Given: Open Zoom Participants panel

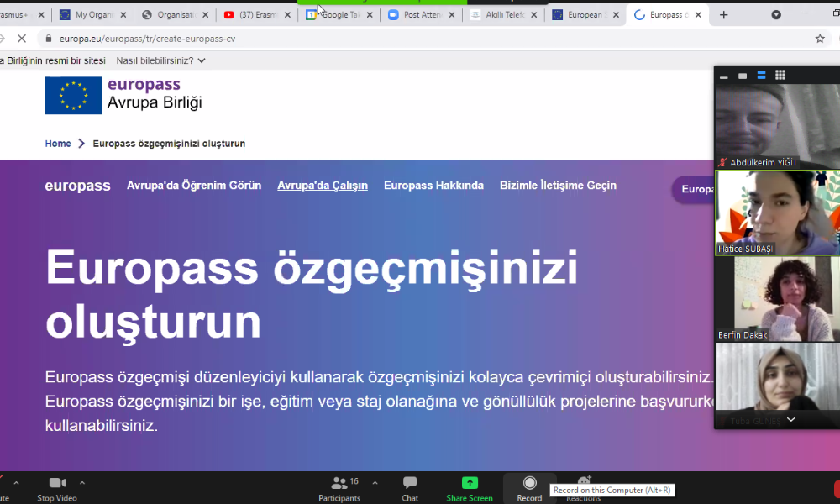Looking at the screenshot, I should coord(339,489).
